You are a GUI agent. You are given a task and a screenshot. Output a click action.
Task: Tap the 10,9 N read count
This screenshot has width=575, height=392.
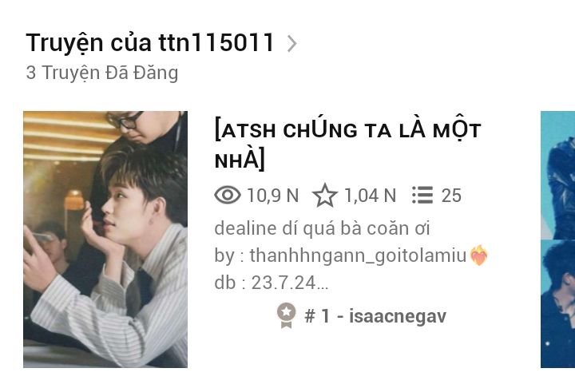(x=273, y=196)
